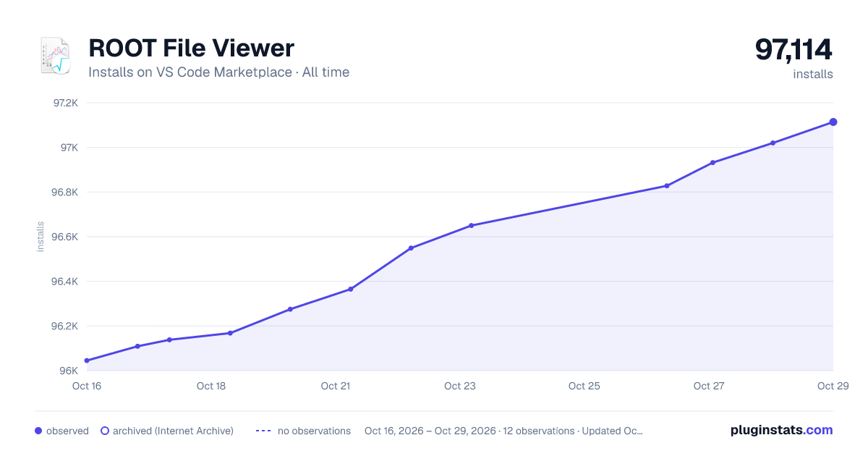Click the 96.8K y-axis label
The image size is (868, 456).
[64, 193]
